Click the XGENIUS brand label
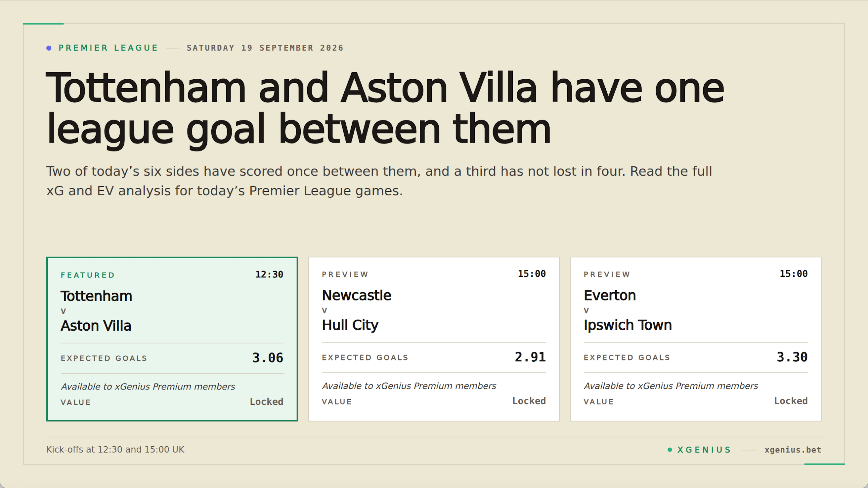868x488 pixels. (704, 450)
